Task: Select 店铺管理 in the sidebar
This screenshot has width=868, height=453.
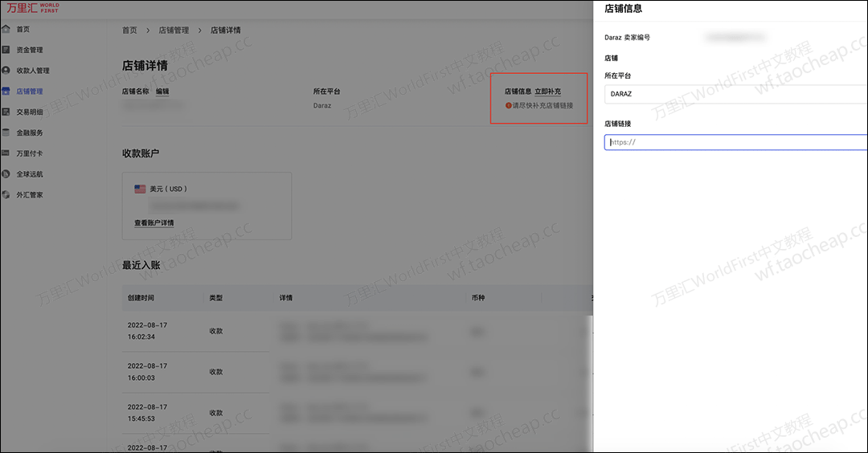Action: (30, 92)
